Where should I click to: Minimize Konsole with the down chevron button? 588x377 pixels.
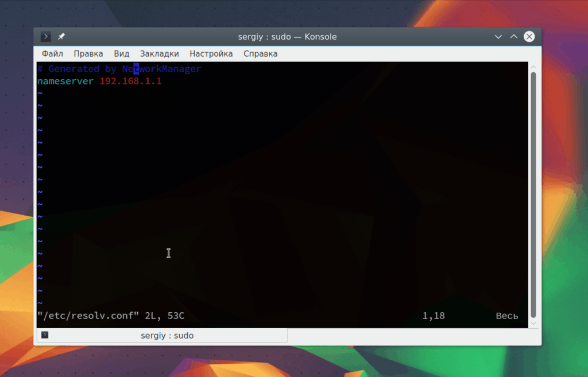[x=498, y=37]
